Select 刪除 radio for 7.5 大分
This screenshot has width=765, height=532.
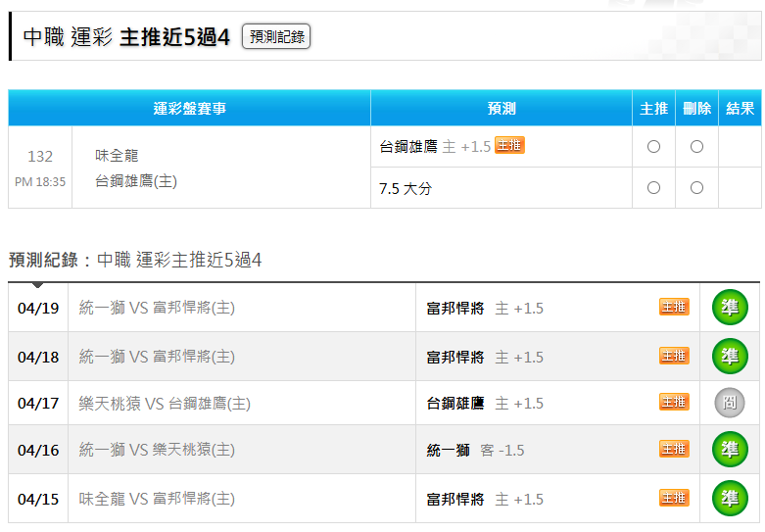click(x=696, y=188)
